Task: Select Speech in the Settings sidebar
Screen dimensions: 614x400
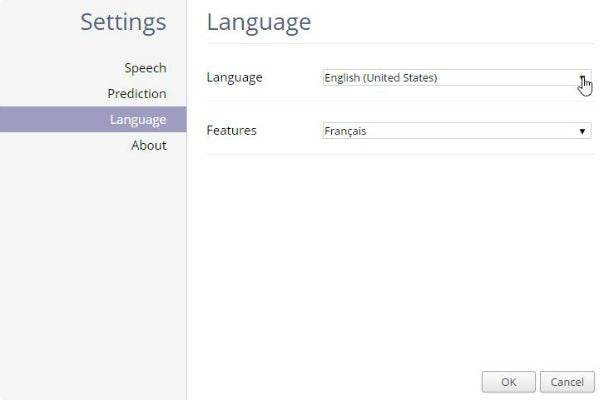Action: (145, 68)
